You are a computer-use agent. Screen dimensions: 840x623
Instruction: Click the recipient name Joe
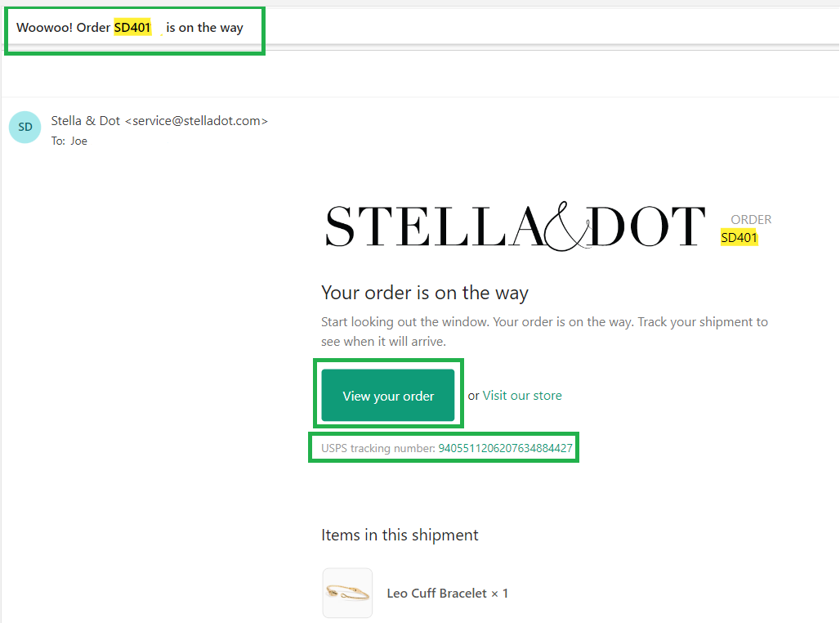78,141
